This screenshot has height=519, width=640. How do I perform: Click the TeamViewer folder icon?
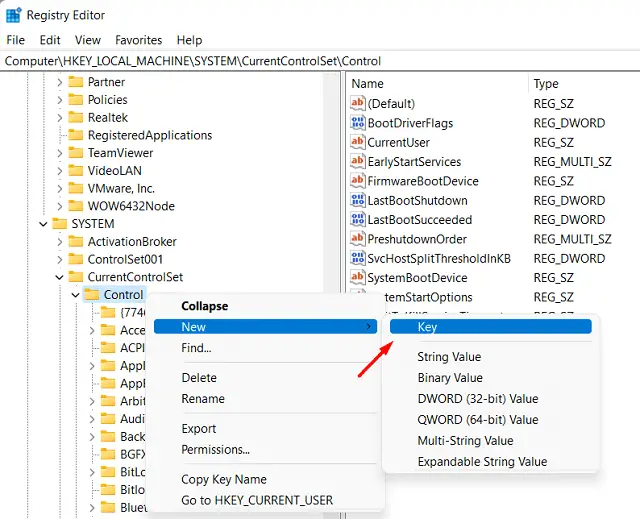(76, 153)
